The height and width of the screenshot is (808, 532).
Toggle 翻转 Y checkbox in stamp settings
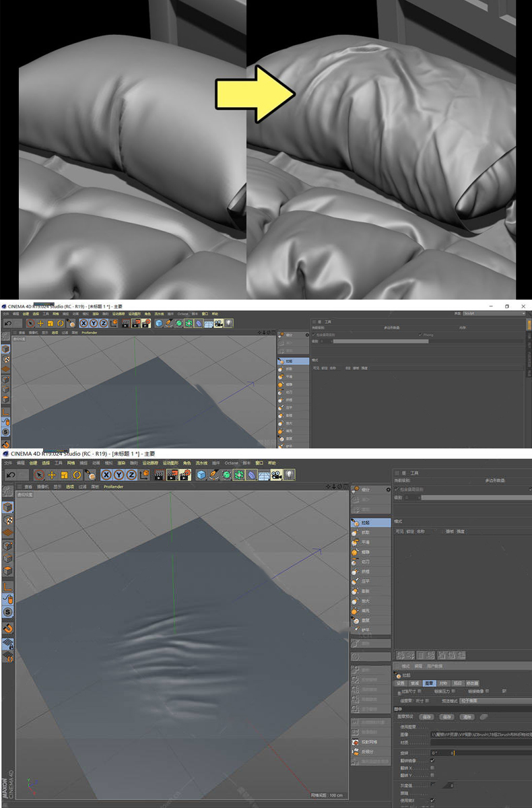click(432, 775)
